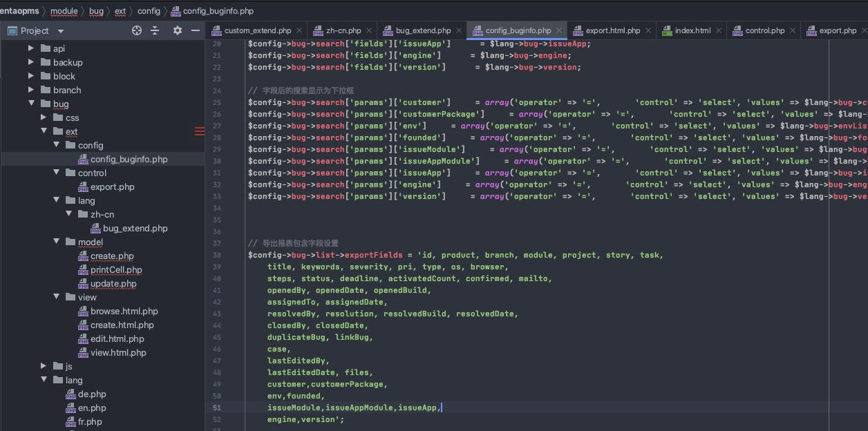The image size is (868, 431).
Task: Switch to export.html.php tab
Action: [613, 30]
